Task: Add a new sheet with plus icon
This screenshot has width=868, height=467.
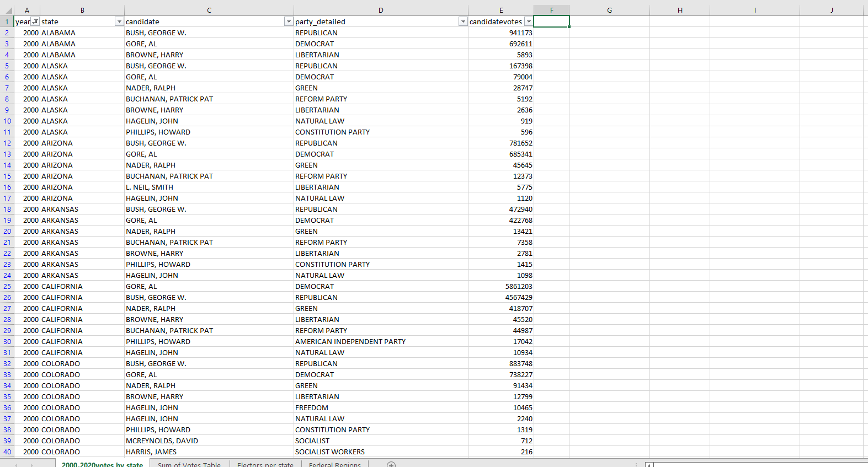Action: pyautogui.click(x=391, y=464)
